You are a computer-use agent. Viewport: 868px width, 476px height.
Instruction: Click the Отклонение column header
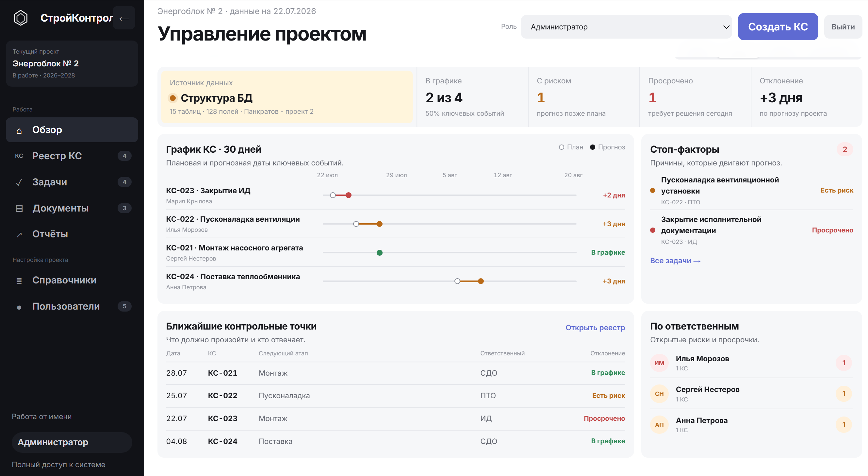pyautogui.click(x=608, y=353)
